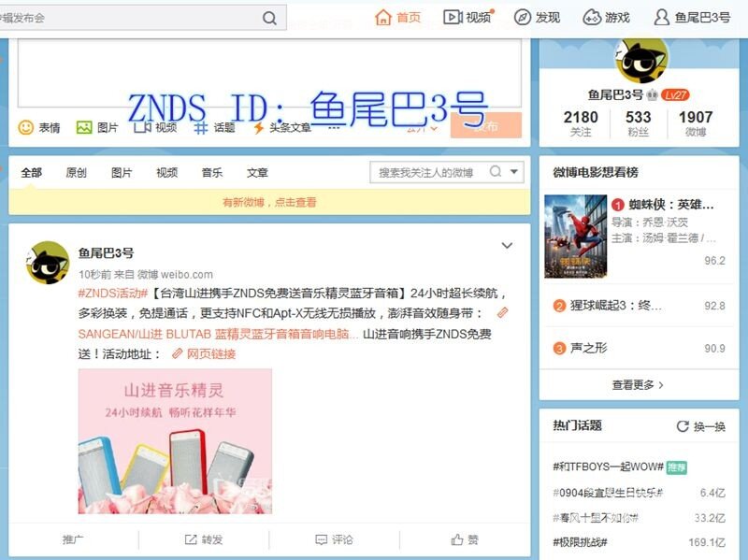Open #春风十里不如你# topic
The height and width of the screenshot is (560, 748).
tap(596, 518)
